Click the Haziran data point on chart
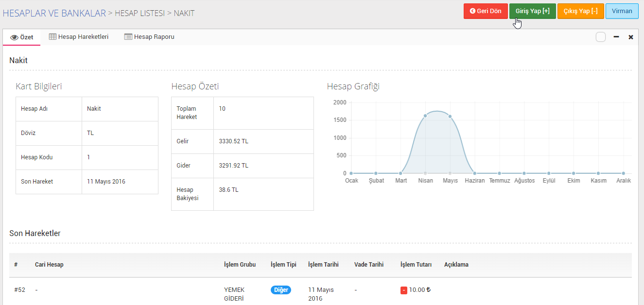 point(475,173)
